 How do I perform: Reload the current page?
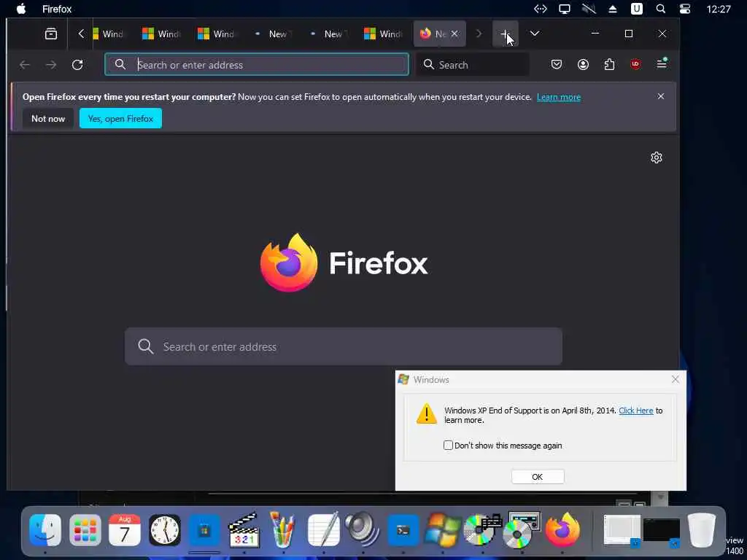[77, 65]
